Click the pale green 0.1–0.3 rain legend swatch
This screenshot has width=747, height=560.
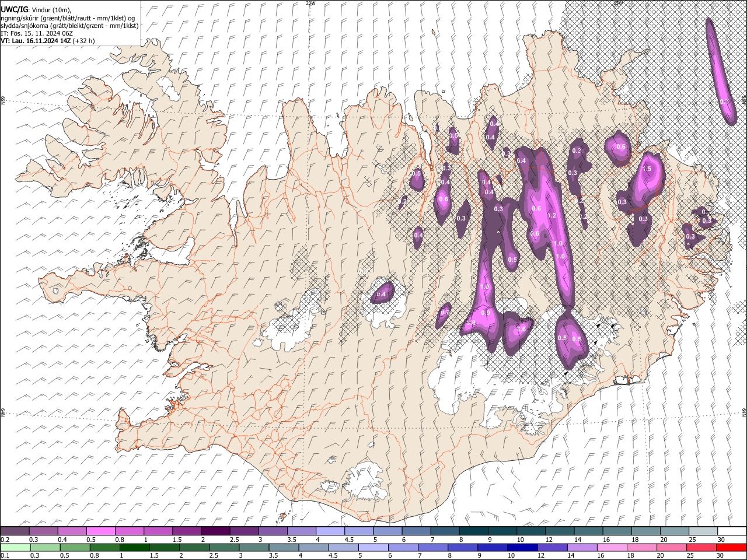tap(15, 547)
